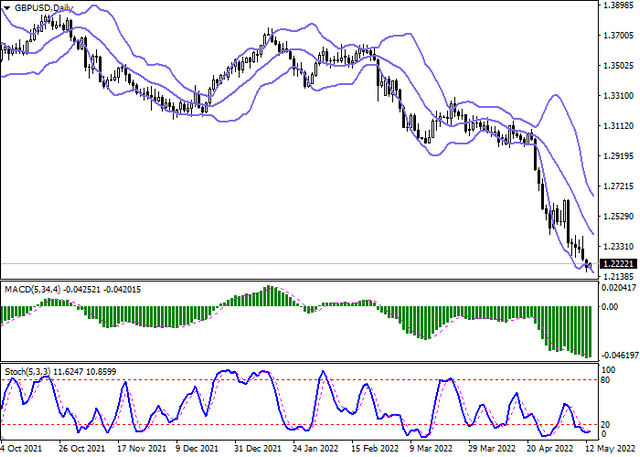
Task: Click the 15 Feb 2022 date label
Action: [x=376, y=449]
